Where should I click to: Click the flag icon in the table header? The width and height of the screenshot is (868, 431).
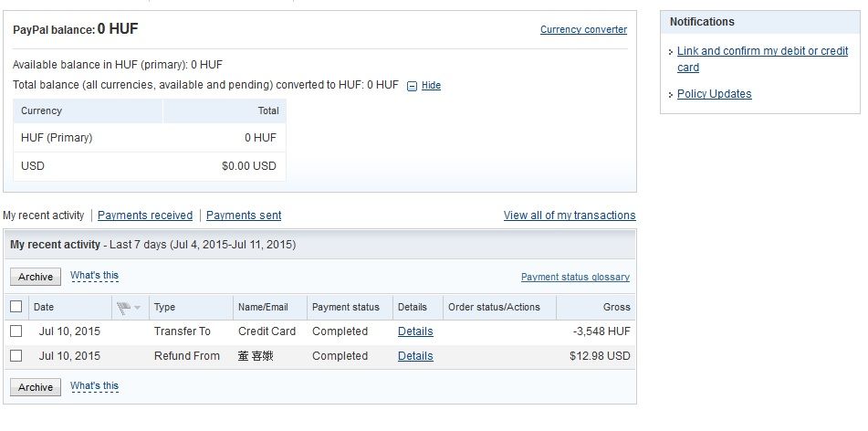[123, 308]
